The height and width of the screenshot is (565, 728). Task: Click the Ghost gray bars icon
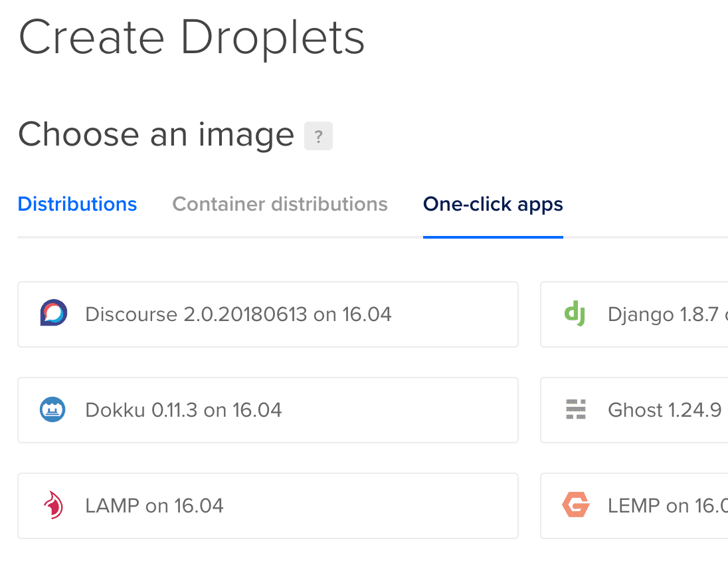pos(576,409)
